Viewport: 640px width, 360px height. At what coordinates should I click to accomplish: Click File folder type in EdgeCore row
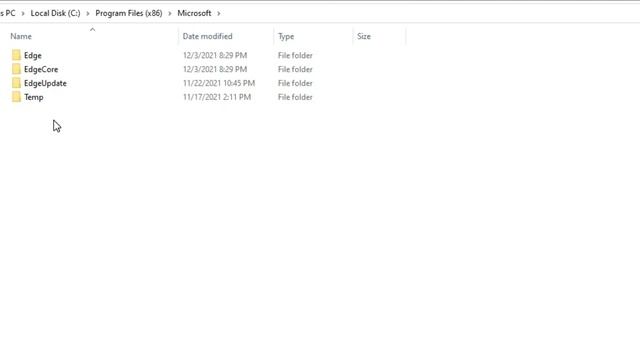point(295,69)
